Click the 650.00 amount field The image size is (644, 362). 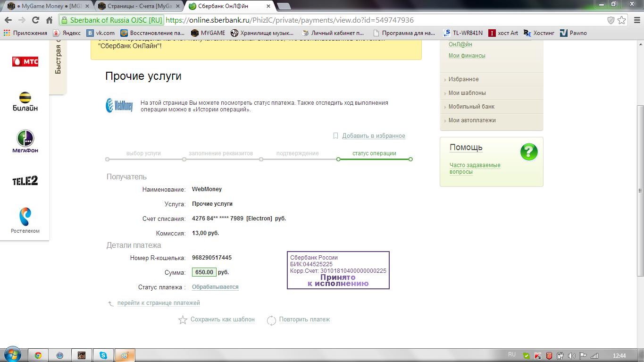[204, 272]
